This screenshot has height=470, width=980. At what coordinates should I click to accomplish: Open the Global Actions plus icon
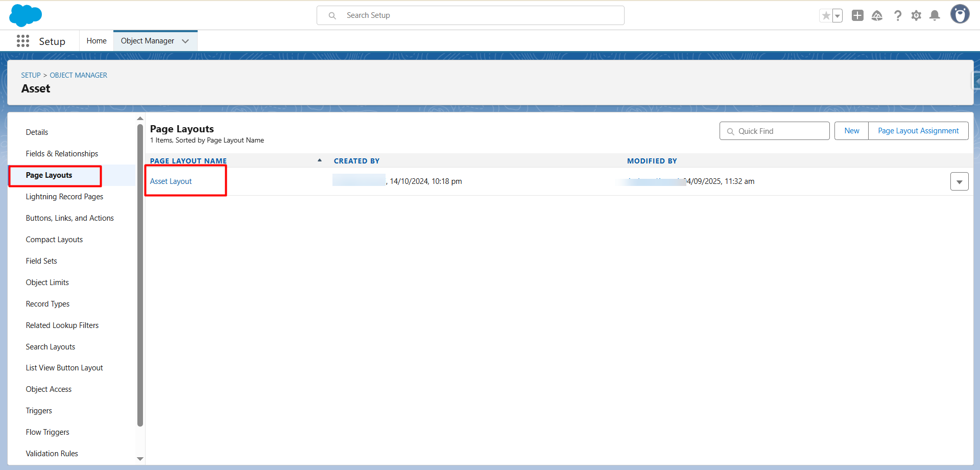click(857, 16)
